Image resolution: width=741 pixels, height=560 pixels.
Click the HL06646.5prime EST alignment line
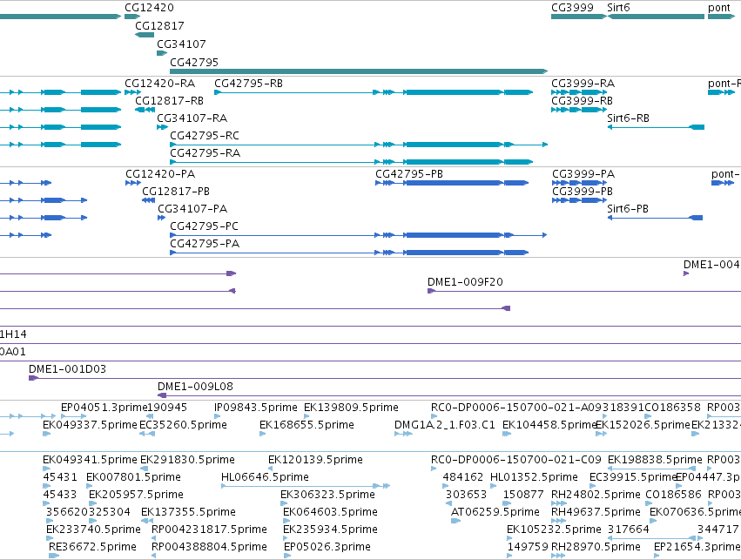pos(305,486)
